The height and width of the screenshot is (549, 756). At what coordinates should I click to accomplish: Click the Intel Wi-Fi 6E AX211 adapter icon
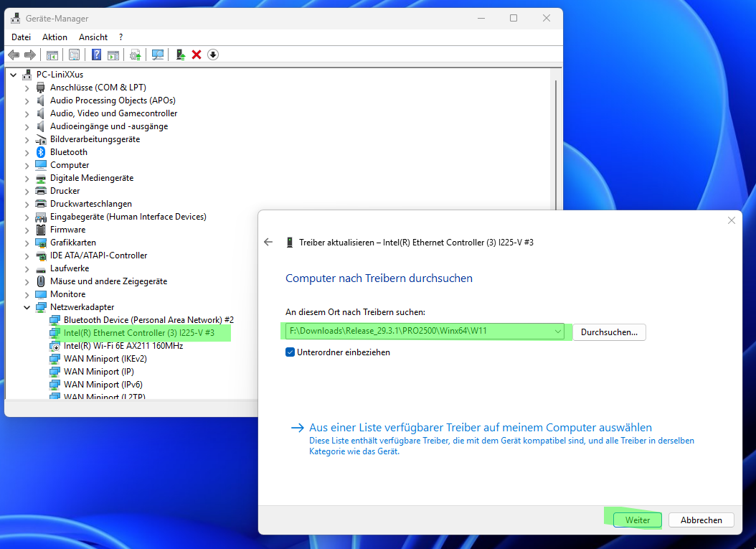(x=55, y=346)
